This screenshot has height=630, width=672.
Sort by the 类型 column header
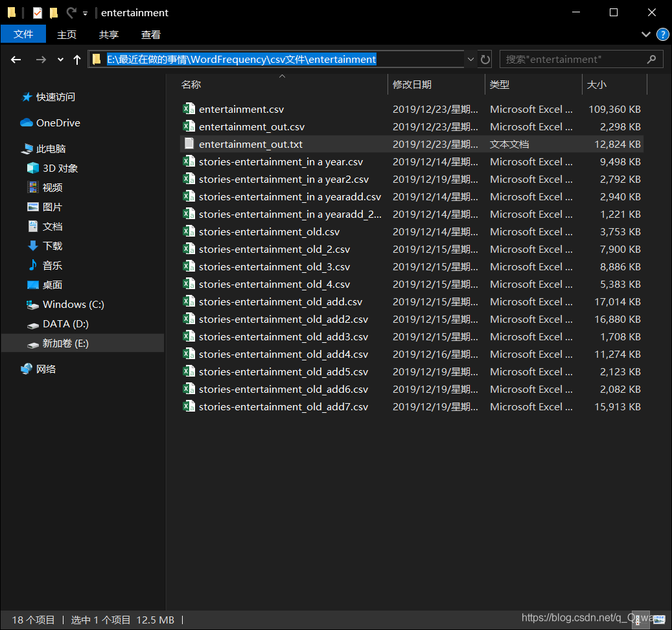533,84
